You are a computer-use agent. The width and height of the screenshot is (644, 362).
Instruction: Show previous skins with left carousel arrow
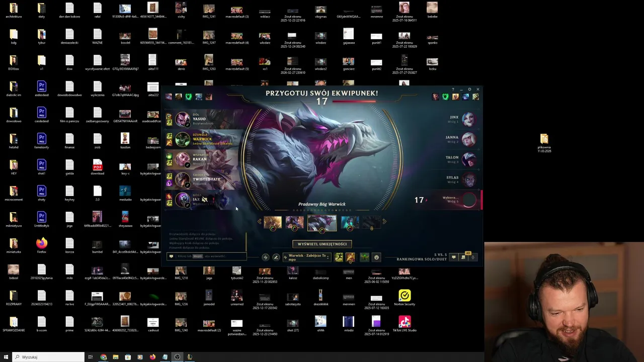(260, 221)
